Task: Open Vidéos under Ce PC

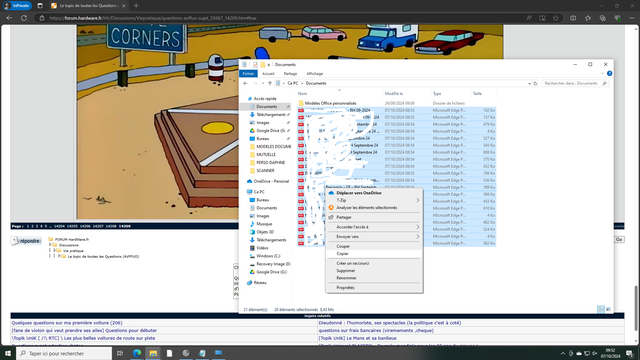Action: coord(262,248)
